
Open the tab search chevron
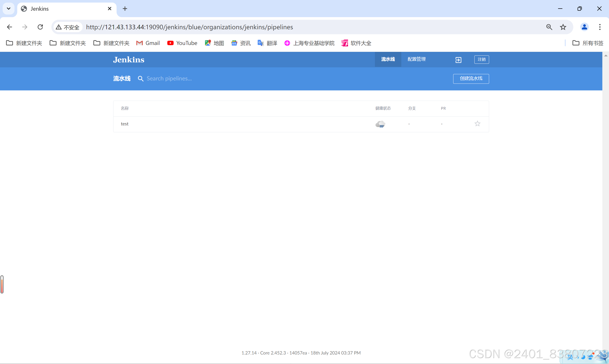[x=9, y=8]
